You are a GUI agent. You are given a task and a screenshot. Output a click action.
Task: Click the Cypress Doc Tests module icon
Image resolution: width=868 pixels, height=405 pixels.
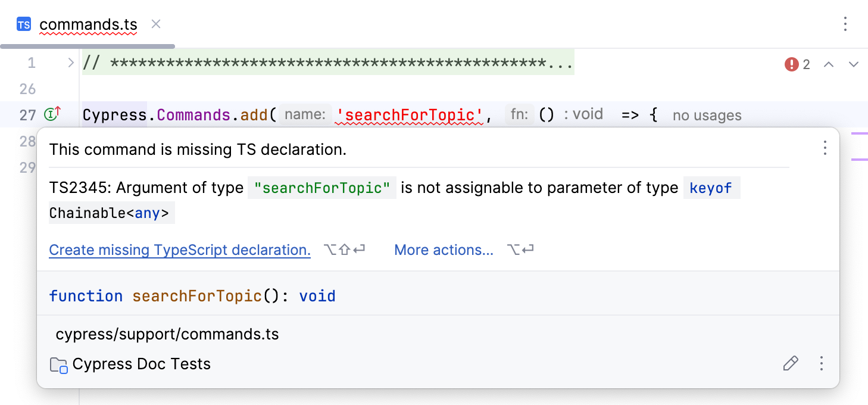point(58,363)
